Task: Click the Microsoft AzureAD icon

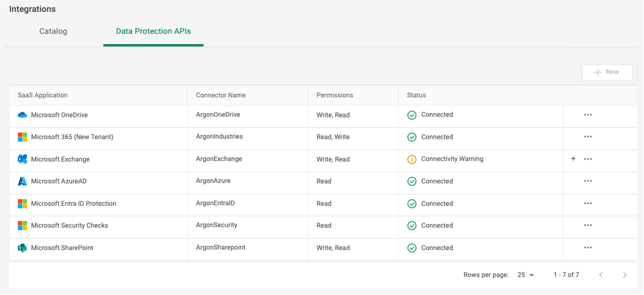Action: click(x=22, y=181)
